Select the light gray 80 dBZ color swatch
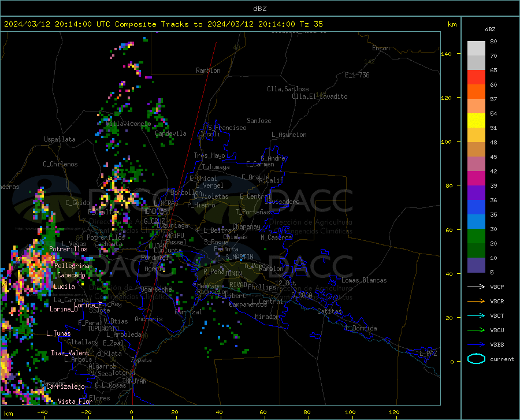Viewport: 520px width, 420px height. 476,49
